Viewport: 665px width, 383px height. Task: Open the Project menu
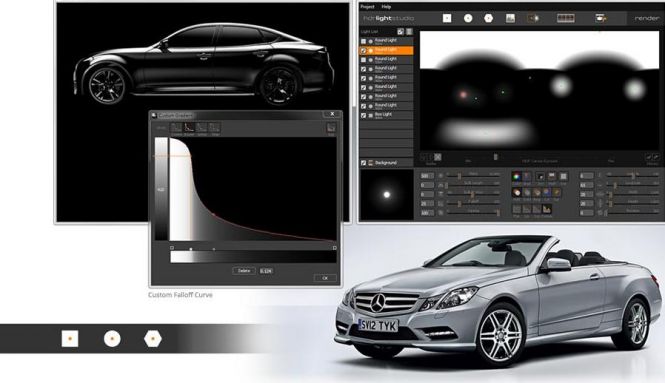pos(367,7)
